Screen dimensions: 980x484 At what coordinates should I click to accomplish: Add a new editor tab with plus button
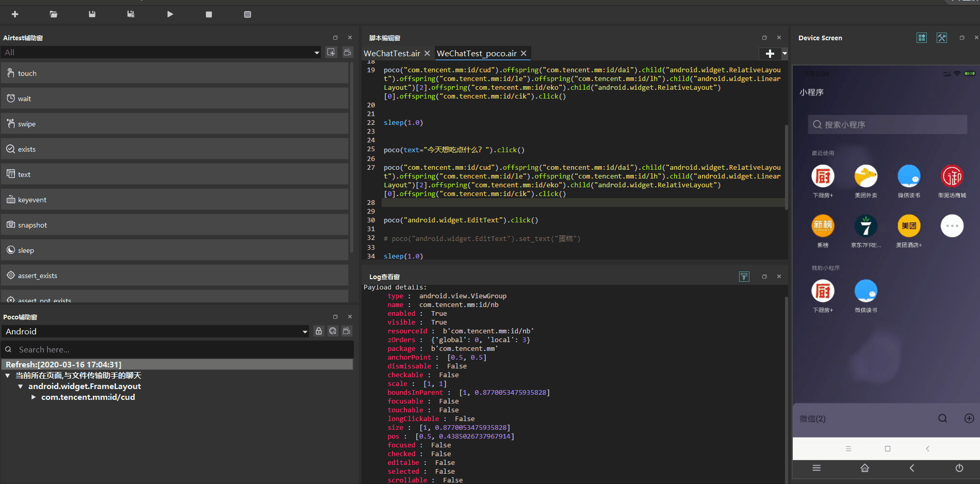coord(770,54)
